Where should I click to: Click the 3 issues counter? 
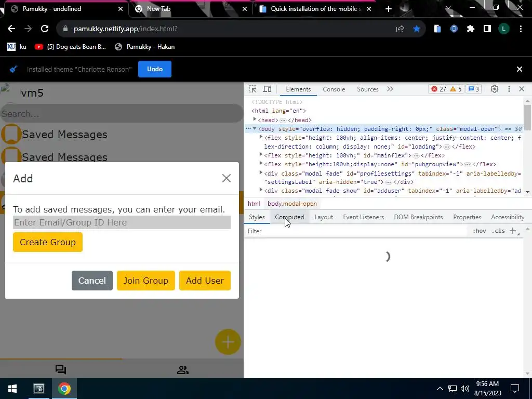(473, 89)
